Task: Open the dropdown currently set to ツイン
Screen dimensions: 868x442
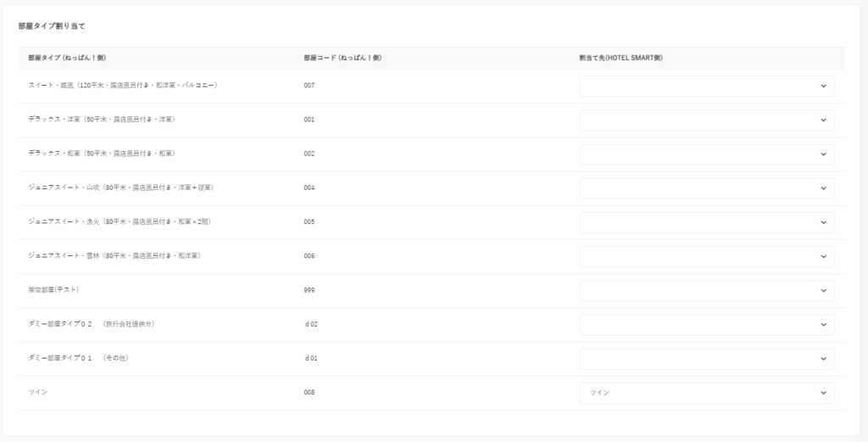Action: (x=706, y=393)
